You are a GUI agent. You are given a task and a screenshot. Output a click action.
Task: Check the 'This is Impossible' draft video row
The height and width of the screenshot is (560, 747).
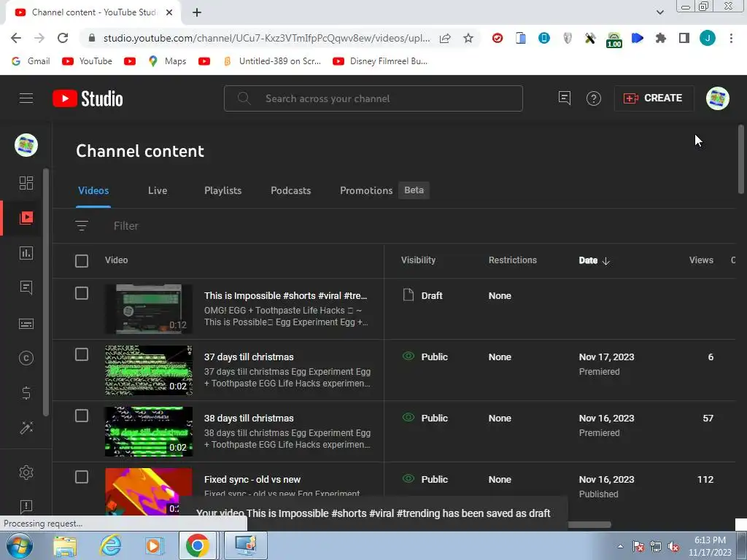click(x=82, y=293)
